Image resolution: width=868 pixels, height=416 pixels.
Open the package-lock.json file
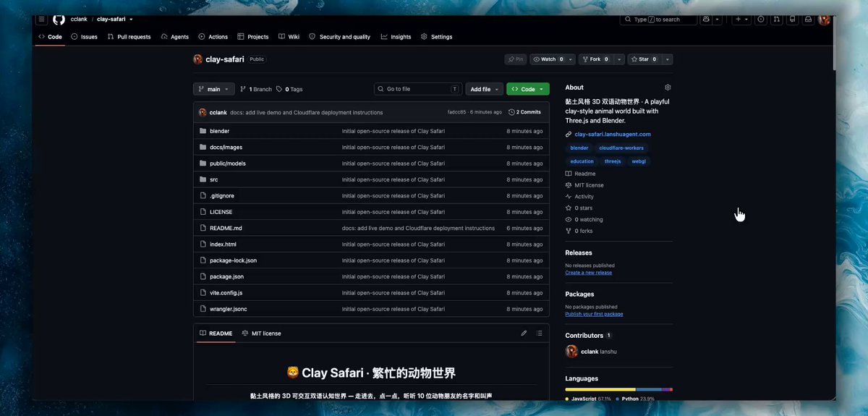coord(233,260)
